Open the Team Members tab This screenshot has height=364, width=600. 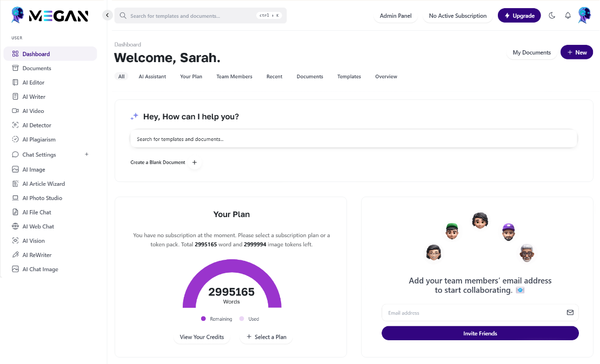click(234, 77)
